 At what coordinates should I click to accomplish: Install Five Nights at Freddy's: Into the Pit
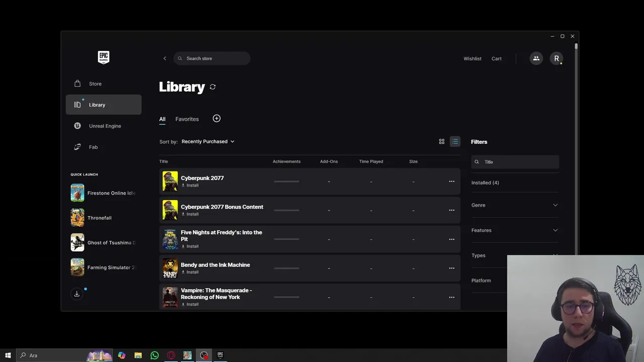coord(190,246)
